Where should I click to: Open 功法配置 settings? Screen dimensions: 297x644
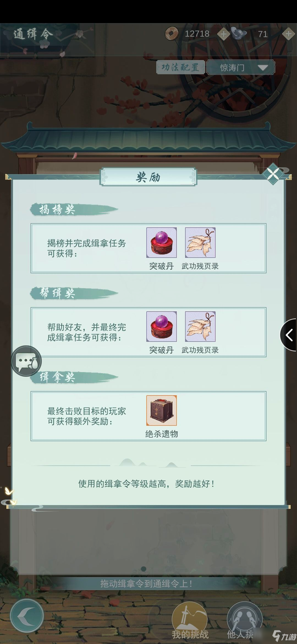point(180,67)
